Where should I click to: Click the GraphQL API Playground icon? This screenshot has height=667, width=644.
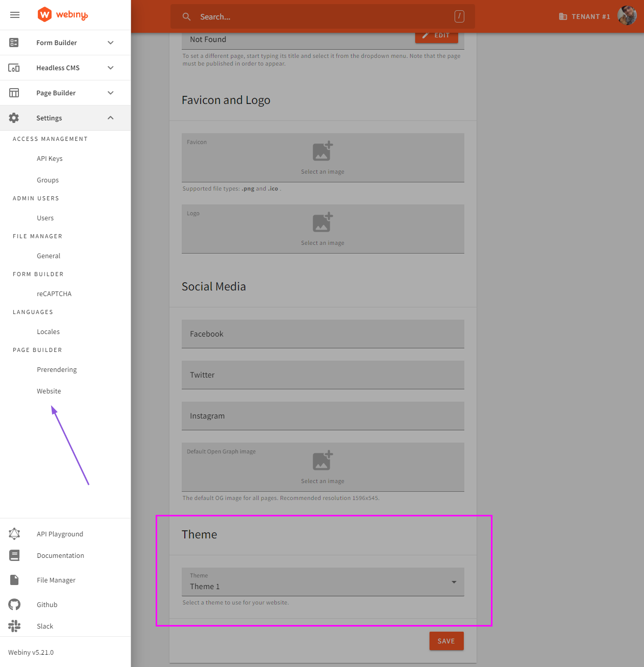click(x=14, y=534)
